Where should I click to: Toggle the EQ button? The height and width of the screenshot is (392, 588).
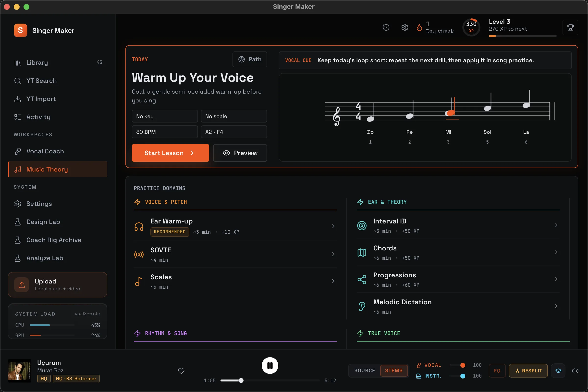pyautogui.click(x=497, y=371)
